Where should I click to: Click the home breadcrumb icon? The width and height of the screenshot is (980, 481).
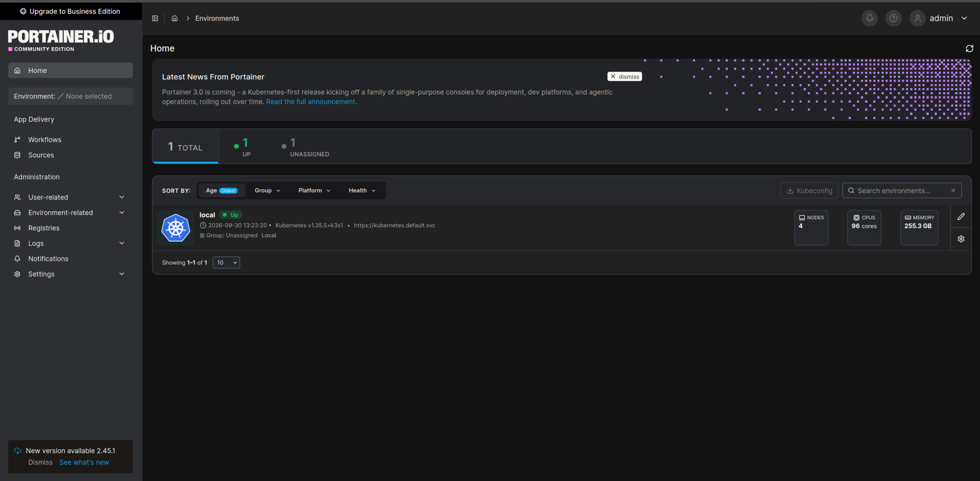(175, 18)
